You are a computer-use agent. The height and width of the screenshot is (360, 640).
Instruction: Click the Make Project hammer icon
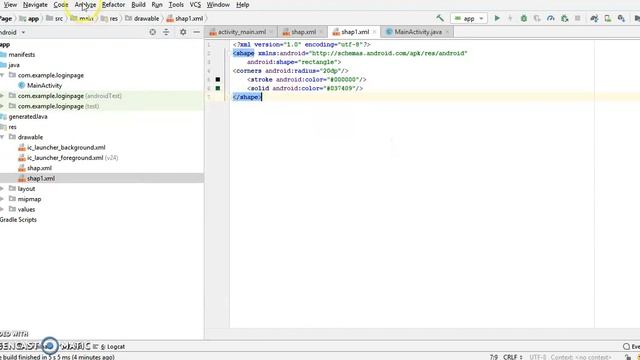440,18
